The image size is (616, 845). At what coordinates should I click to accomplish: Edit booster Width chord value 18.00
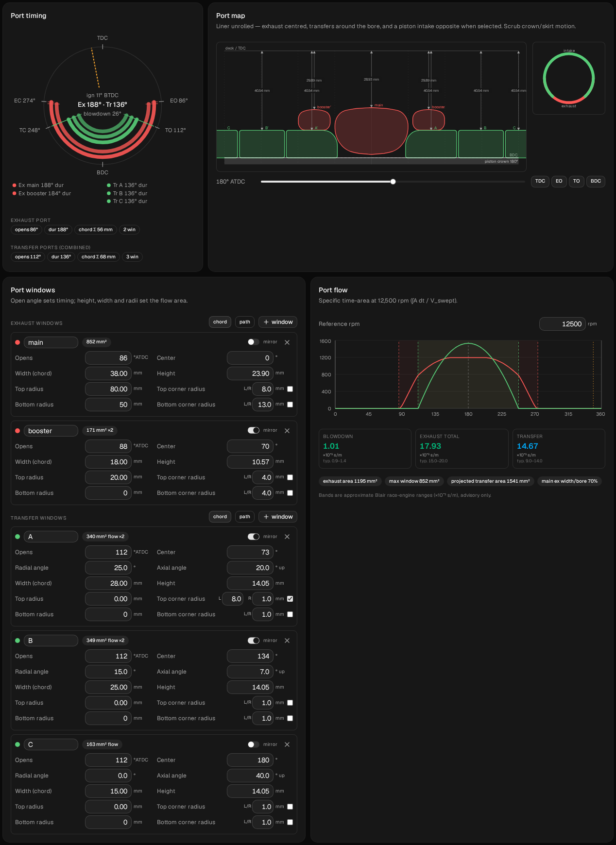click(x=108, y=462)
